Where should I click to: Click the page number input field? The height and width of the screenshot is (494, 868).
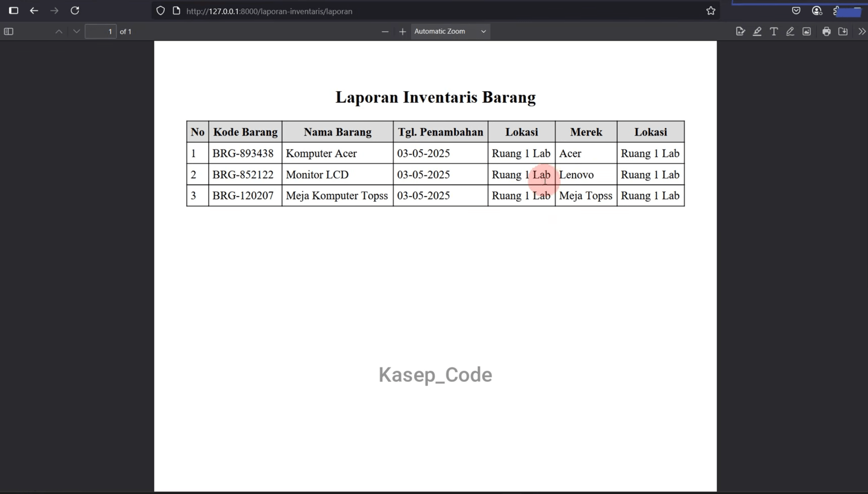click(x=101, y=32)
